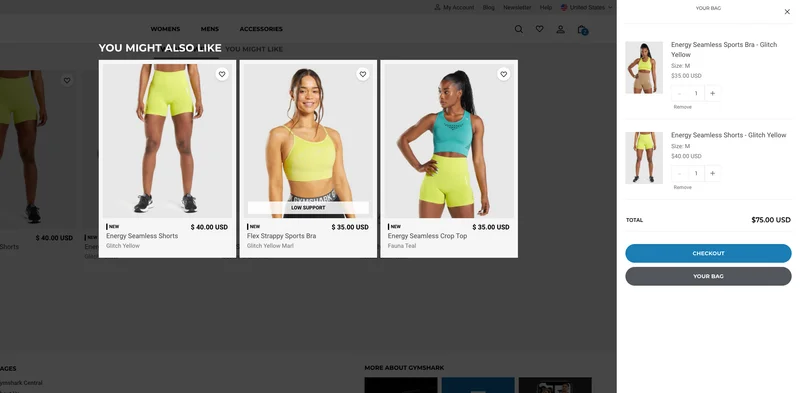The width and height of the screenshot is (800, 393).
Task: Click the $75.00 USD total amount
Action: coord(770,220)
